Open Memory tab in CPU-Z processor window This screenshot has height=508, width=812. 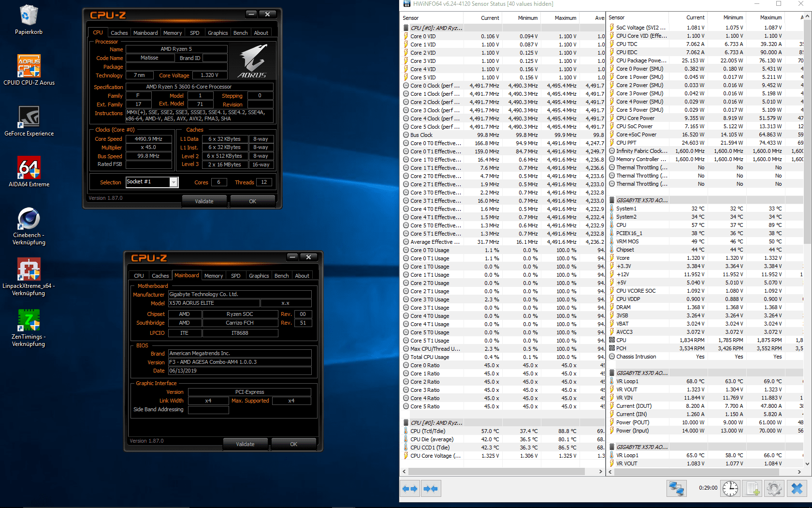173,33
